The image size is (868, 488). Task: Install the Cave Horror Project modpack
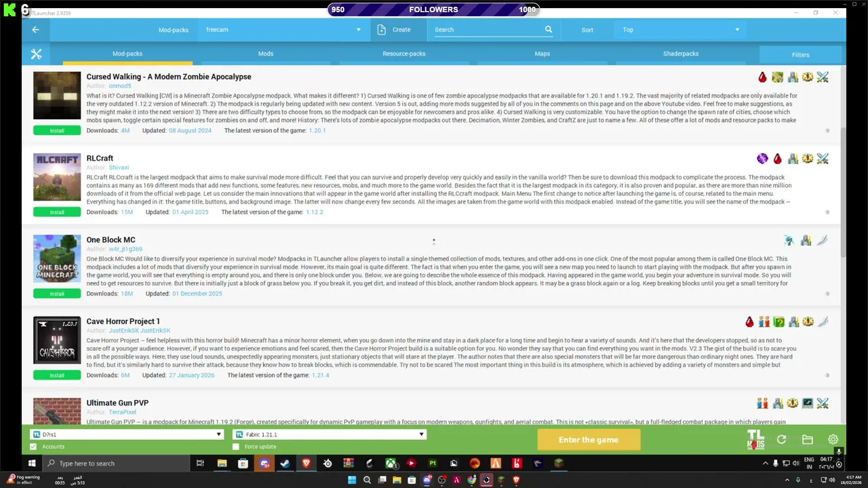coord(57,375)
